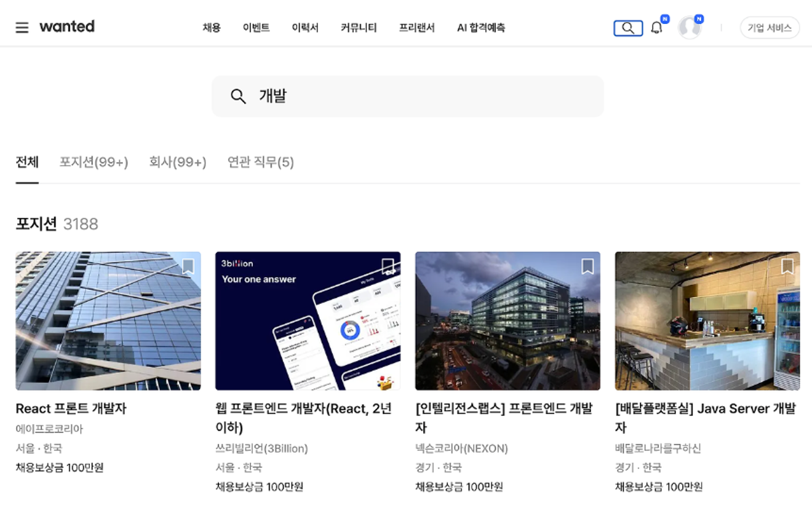Image resolution: width=812 pixels, height=507 pixels.
Task: Open the 이력서 menu
Action: 305,28
